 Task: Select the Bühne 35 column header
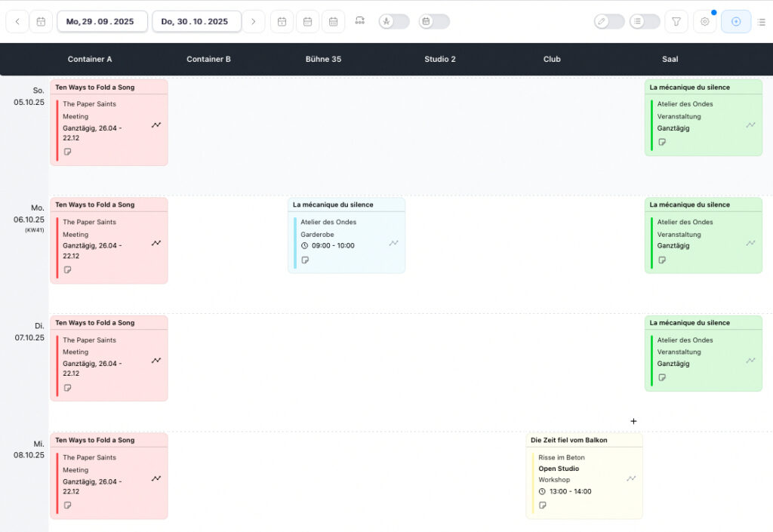323,59
